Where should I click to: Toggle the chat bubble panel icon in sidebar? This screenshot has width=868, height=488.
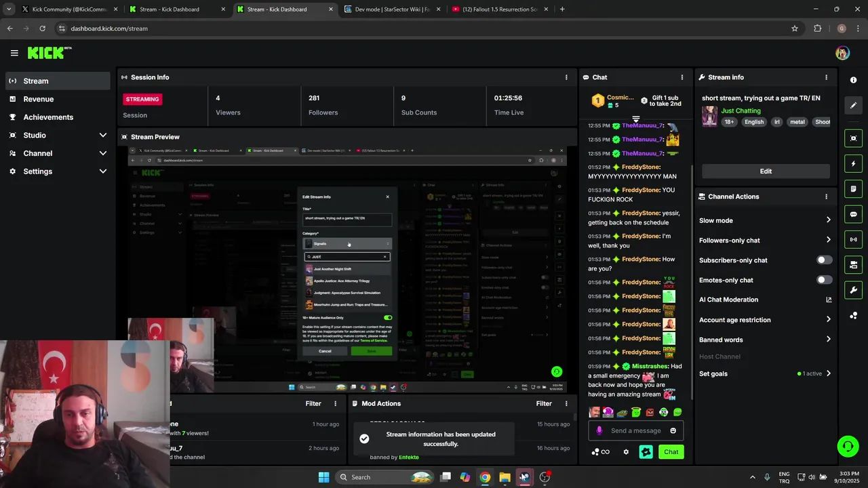pyautogui.click(x=853, y=214)
